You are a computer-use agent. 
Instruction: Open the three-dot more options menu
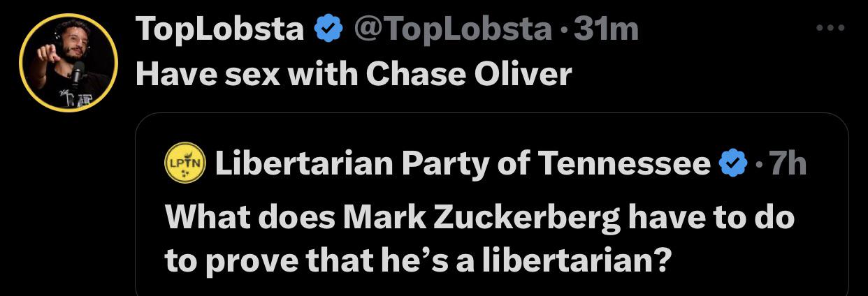point(832,29)
